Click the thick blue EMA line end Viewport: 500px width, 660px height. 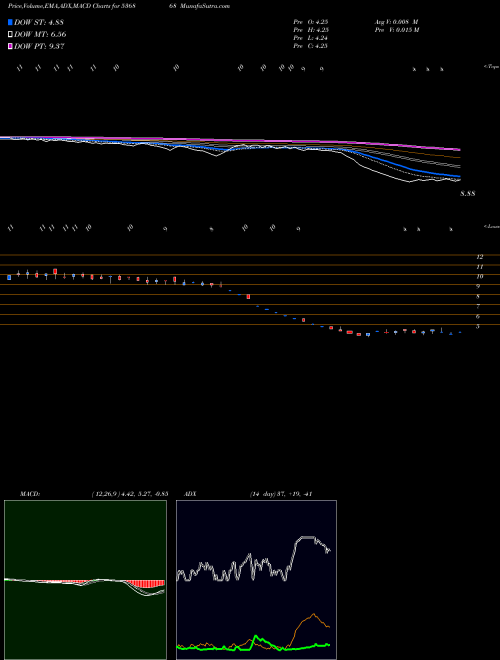tap(458, 176)
